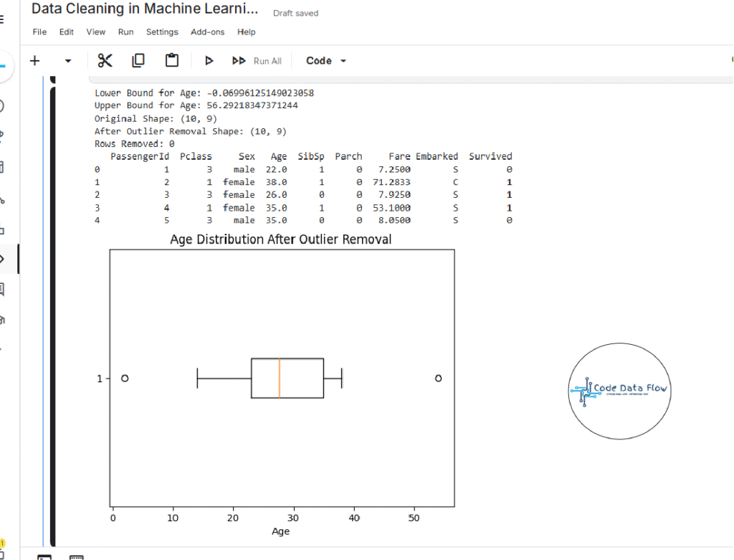The height and width of the screenshot is (560, 734).
Task: Paste cell using clipboard icon
Action: point(172,61)
